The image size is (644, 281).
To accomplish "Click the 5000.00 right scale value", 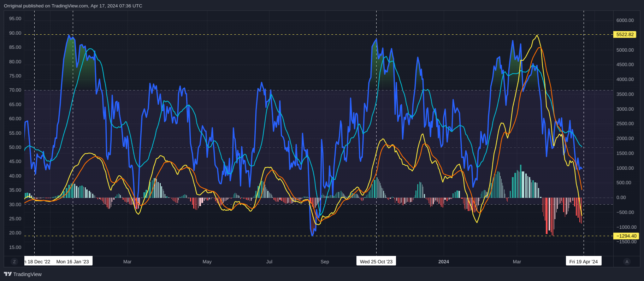I will tap(625, 50).
